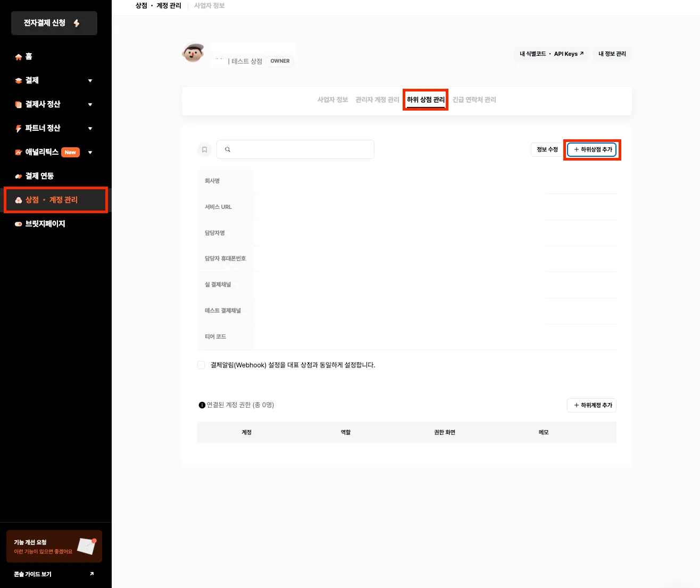Open the 관리자 계정 관리 tab

click(377, 100)
